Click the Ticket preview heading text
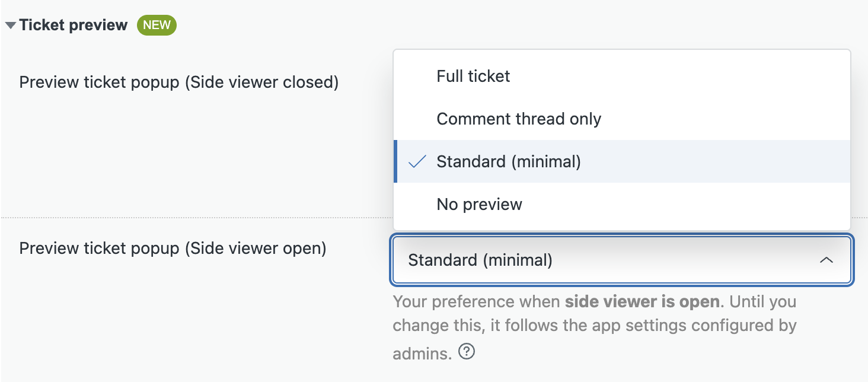 coord(74,25)
